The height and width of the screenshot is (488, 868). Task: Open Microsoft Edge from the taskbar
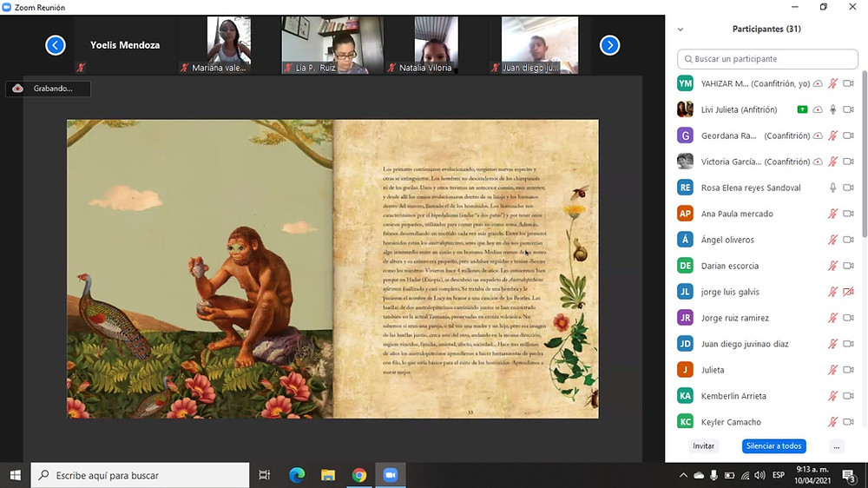pos(297,475)
